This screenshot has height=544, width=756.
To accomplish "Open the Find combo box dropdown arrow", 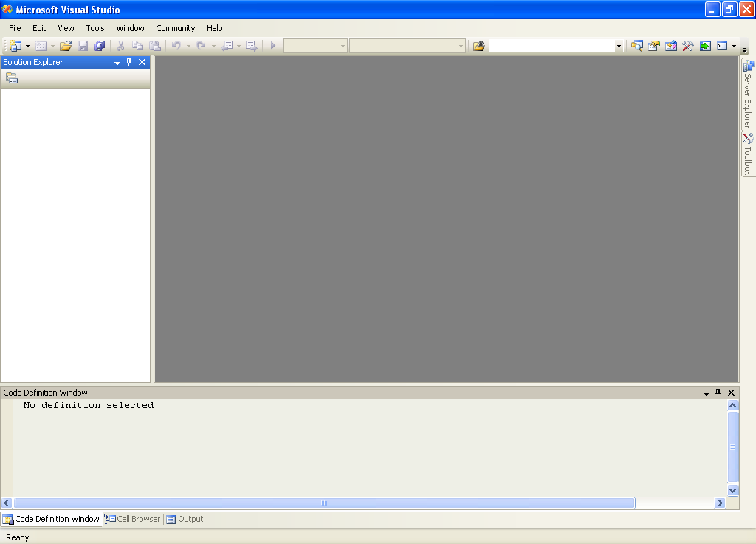I will pos(619,47).
